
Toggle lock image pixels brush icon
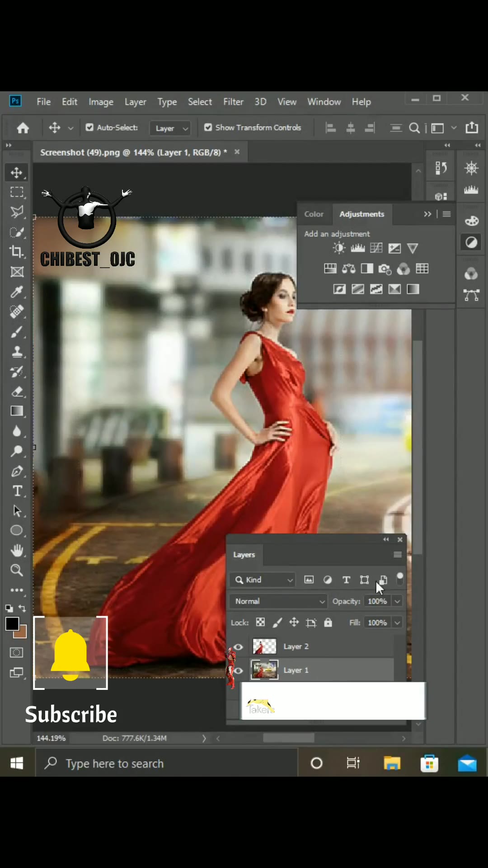click(277, 623)
